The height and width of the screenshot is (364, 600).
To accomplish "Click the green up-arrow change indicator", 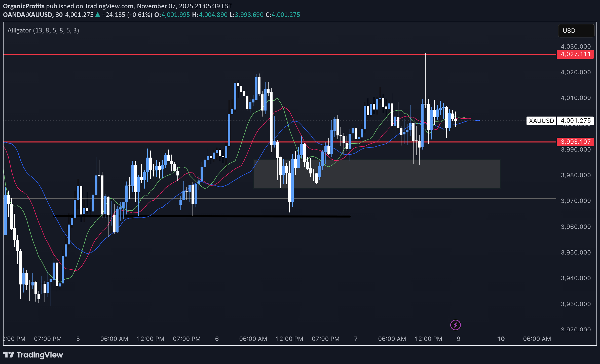I will coord(98,15).
